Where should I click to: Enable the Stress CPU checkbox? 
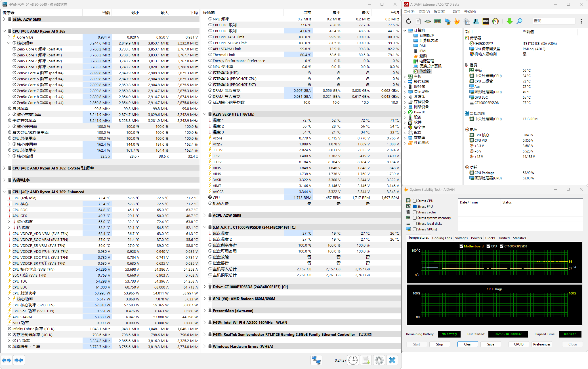(x=415, y=201)
